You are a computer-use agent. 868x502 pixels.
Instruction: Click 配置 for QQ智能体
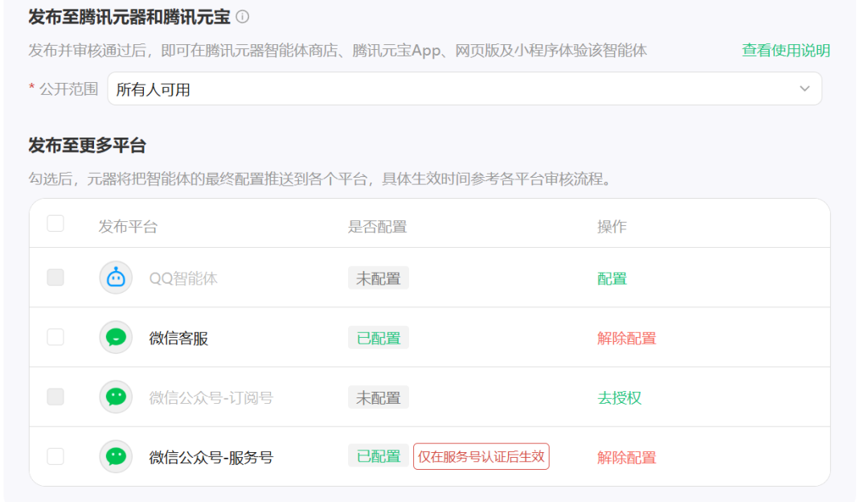pyautogui.click(x=612, y=278)
